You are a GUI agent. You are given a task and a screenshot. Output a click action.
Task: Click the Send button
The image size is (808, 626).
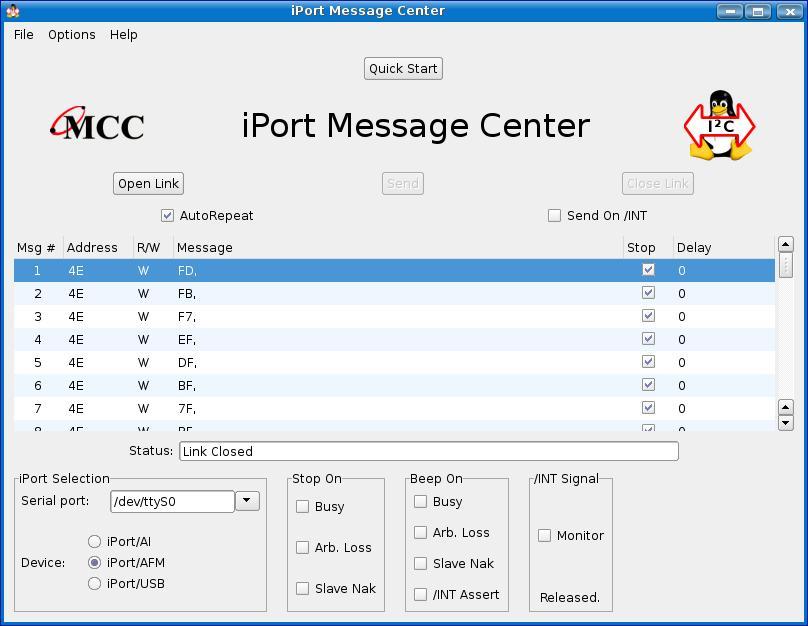[403, 183]
